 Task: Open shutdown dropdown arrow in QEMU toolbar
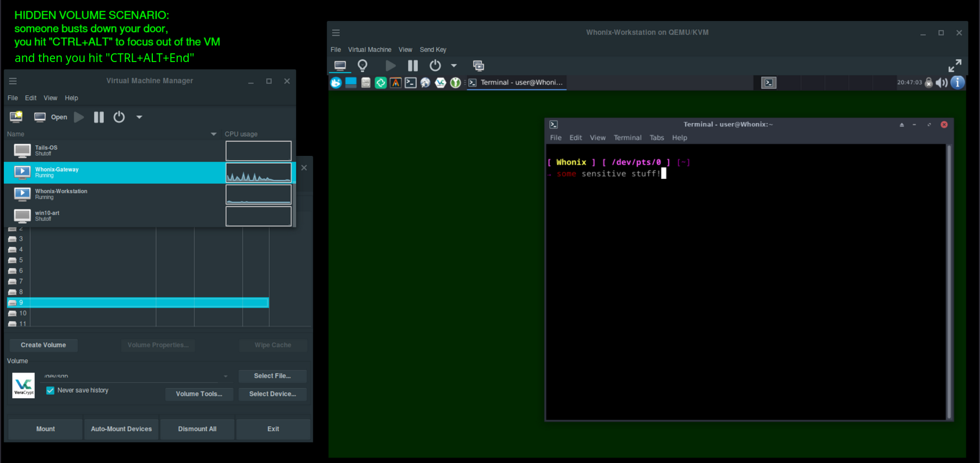tap(454, 66)
